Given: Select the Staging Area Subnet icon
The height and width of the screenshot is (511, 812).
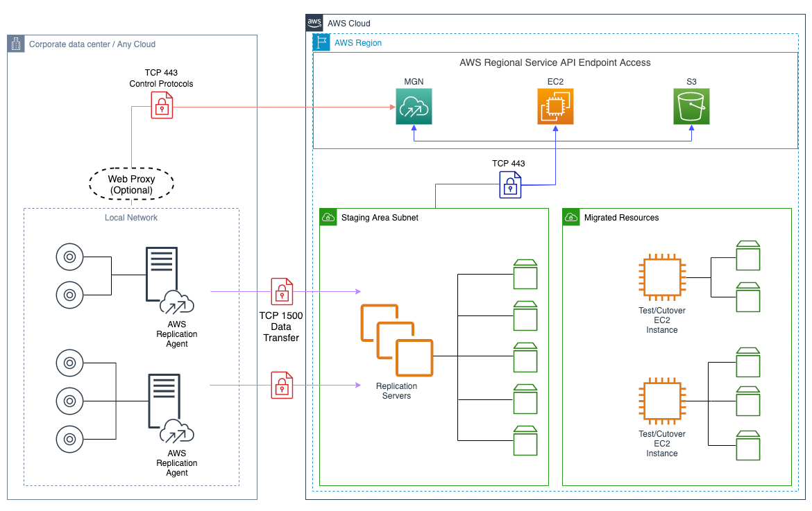Looking at the screenshot, I should (x=328, y=217).
